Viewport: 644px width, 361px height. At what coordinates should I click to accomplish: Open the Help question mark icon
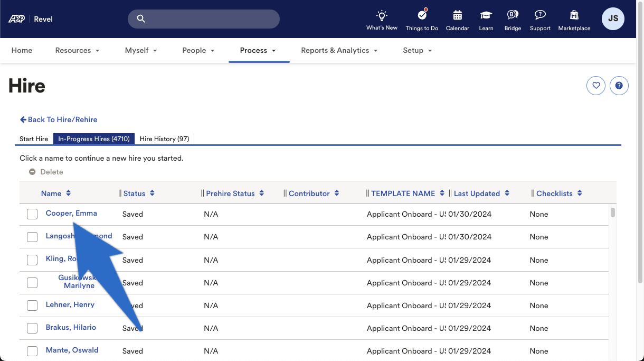click(x=619, y=85)
